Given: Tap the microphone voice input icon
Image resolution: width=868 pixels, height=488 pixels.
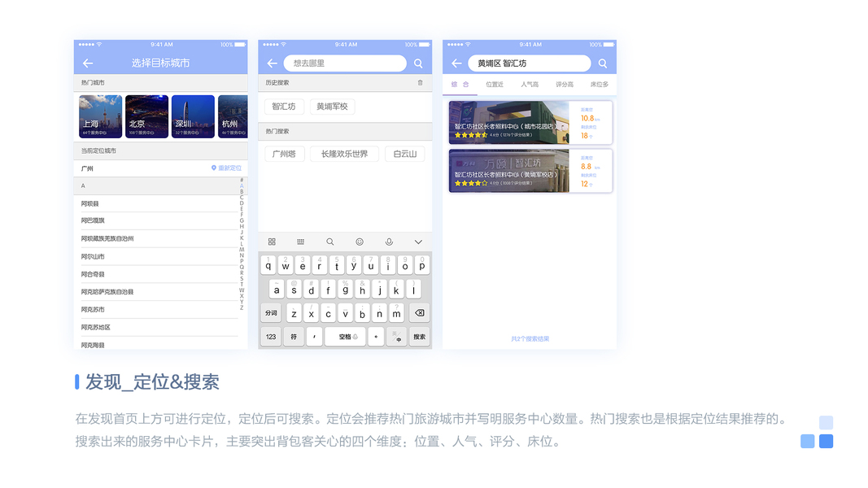Looking at the screenshot, I should coord(389,242).
